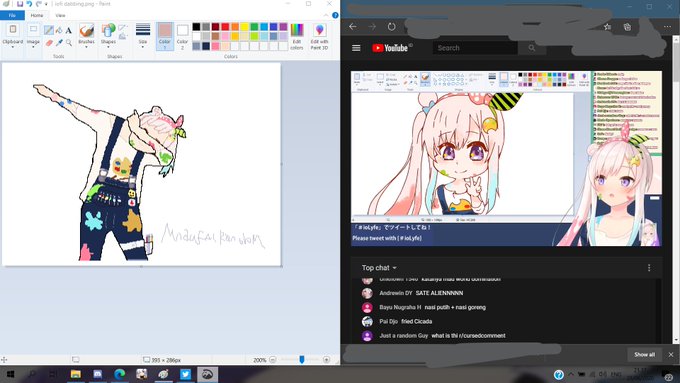The image size is (680, 383).
Task: Pick the black color swatch
Action: tap(196, 27)
